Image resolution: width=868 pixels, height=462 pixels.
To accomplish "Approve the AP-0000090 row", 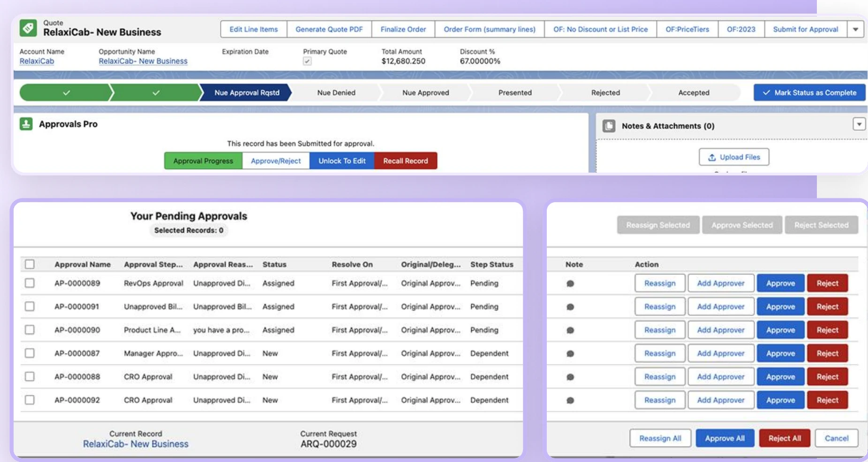I will (781, 330).
